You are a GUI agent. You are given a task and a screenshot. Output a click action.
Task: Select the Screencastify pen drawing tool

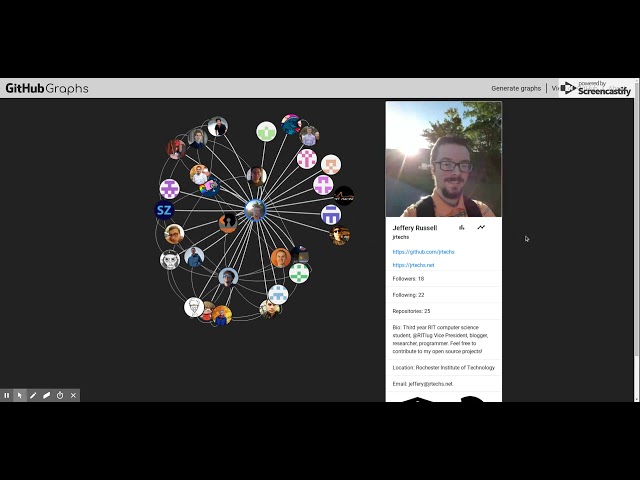[x=33, y=395]
